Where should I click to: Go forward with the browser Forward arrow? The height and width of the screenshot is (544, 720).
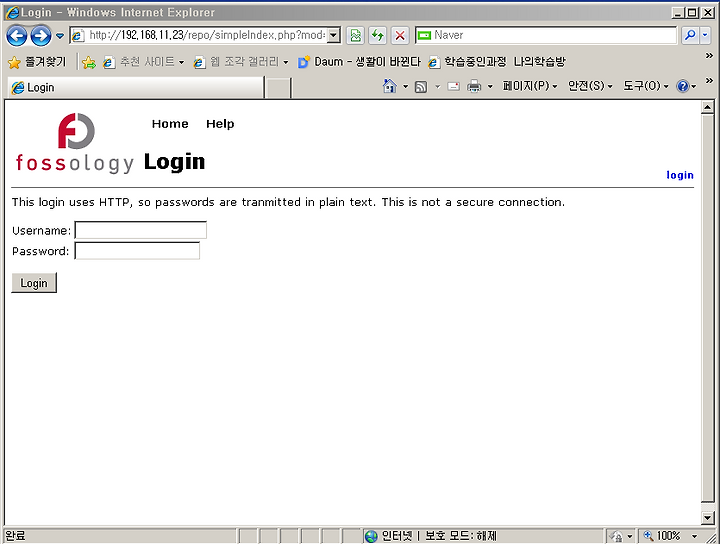coord(41,35)
